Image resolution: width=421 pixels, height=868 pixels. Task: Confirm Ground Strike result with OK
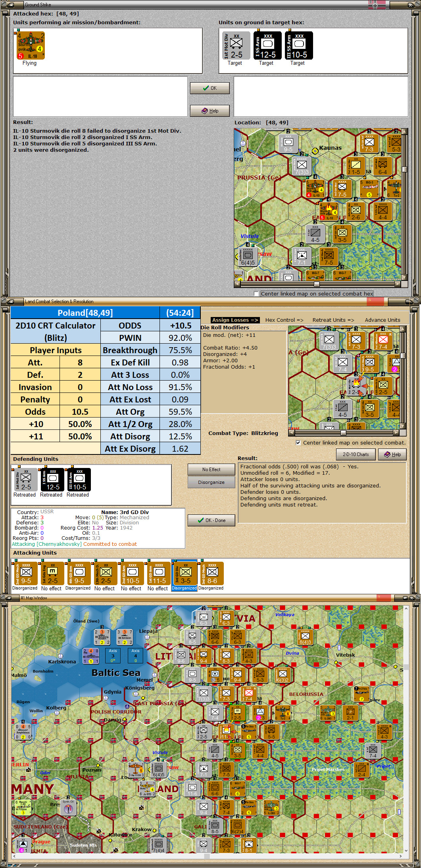tap(210, 88)
